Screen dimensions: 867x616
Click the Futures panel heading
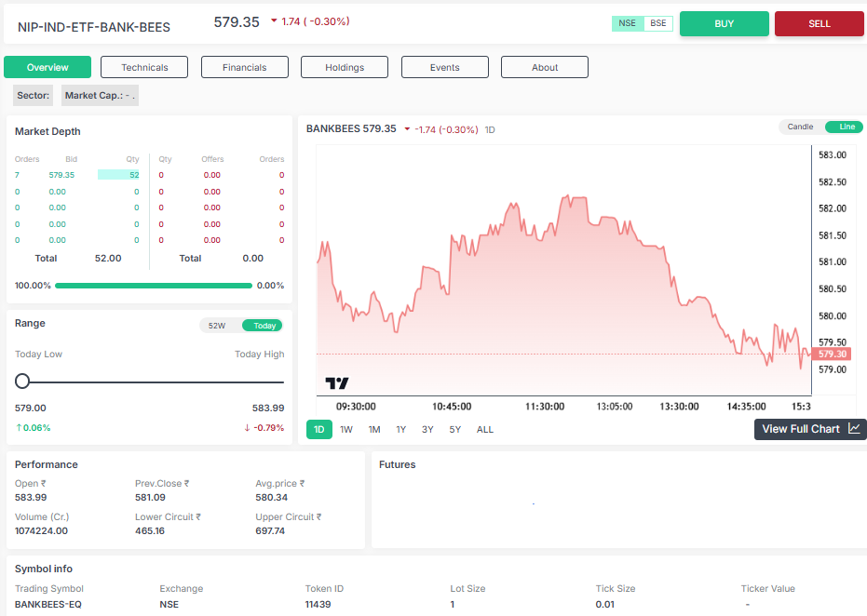pyautogui.click(x=397, y=464)
